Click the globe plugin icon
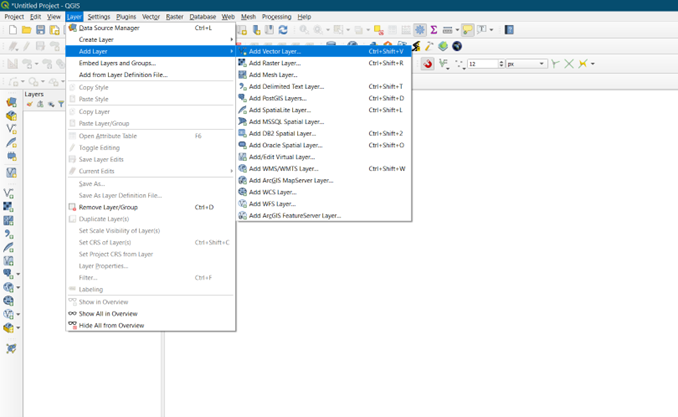Screen dimensions: 678x417 457,46
